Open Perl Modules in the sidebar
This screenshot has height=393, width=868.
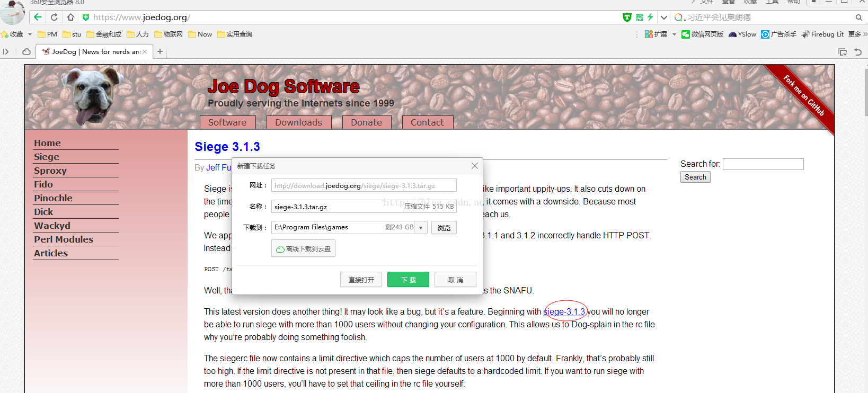tap(64, 239)
